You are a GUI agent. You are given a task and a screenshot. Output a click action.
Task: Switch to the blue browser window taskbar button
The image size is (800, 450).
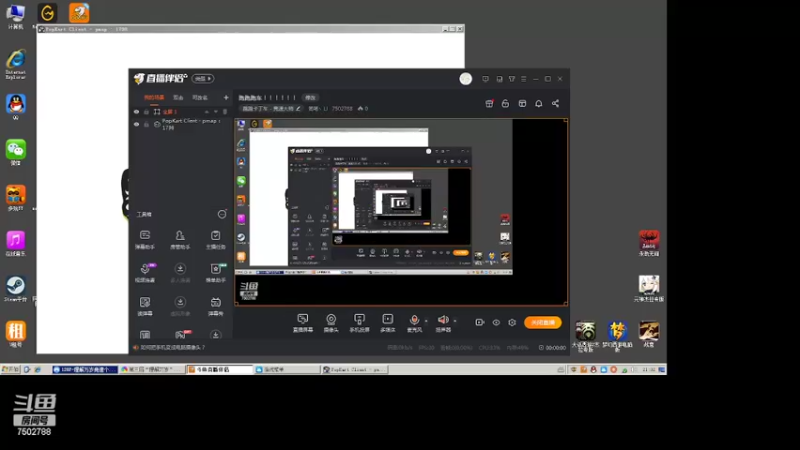85,369
